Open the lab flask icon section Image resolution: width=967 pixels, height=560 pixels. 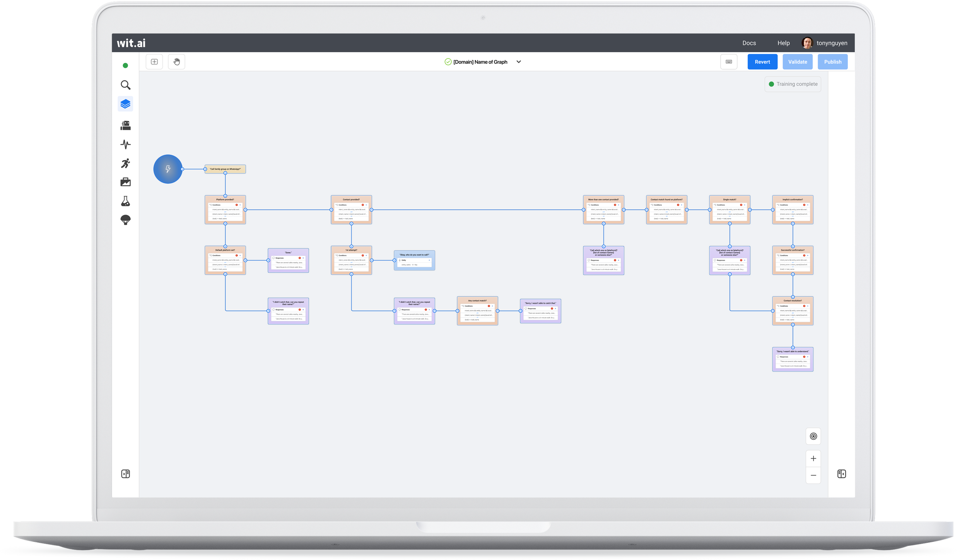[x=125, y=201]
